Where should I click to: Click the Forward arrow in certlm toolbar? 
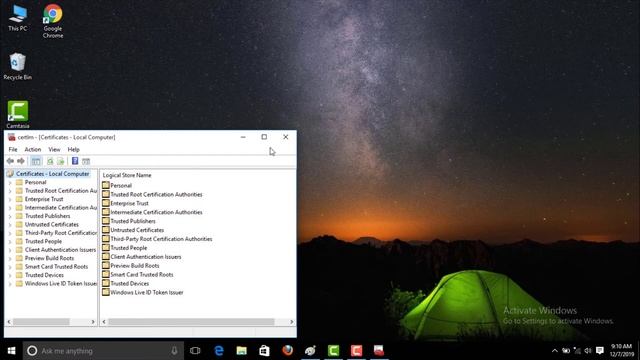click(x=21, y=161)
